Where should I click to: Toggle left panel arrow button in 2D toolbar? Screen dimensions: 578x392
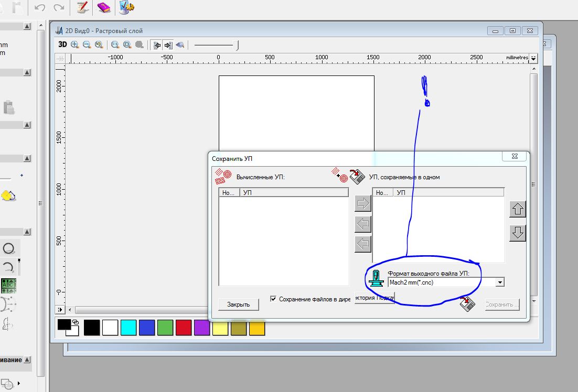(x=157, y=45)
